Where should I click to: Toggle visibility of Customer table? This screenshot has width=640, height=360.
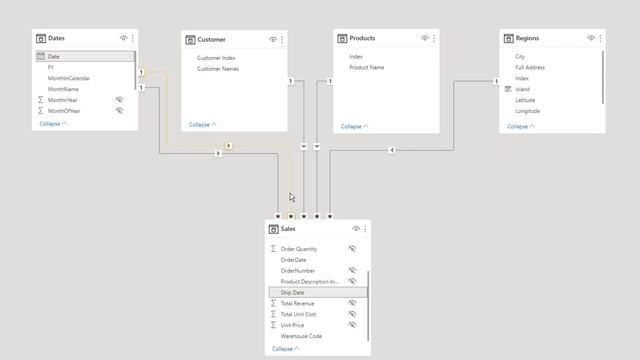pyautogui.click(x=273, y=40)
